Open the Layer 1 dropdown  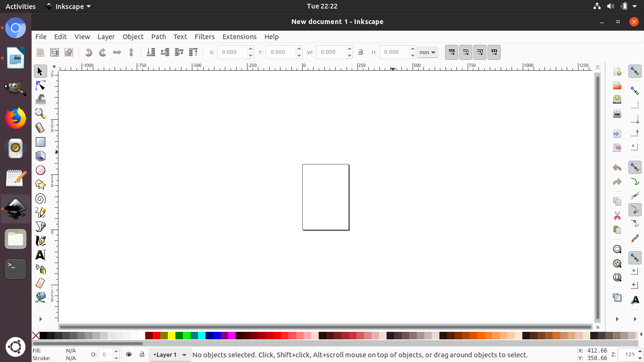[170, 355]
